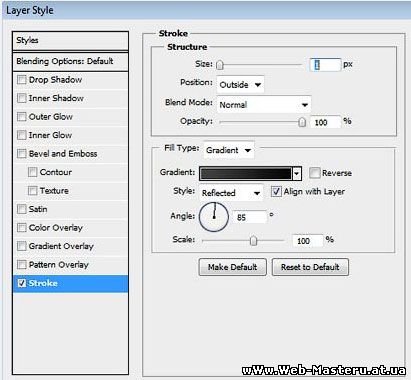
Task: Open the Blend Mode dropdown
Action: click(x=264, y=105)
